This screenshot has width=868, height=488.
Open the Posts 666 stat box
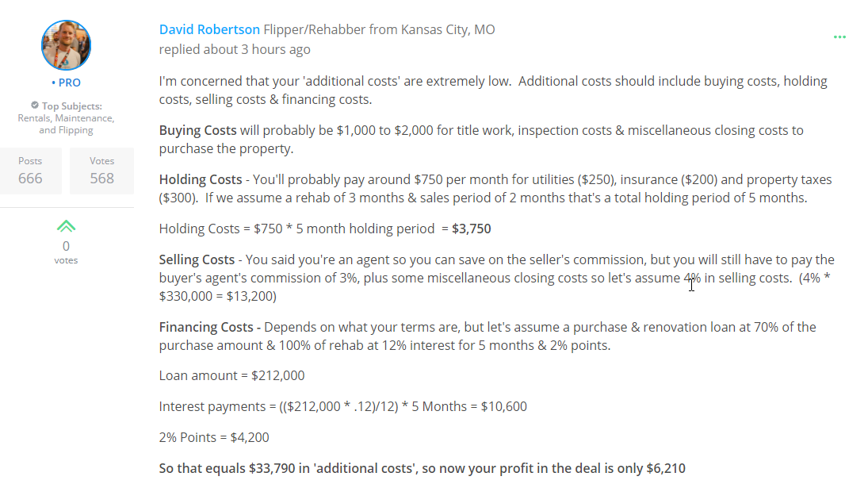pyautogui.click(x=30, y=171)
